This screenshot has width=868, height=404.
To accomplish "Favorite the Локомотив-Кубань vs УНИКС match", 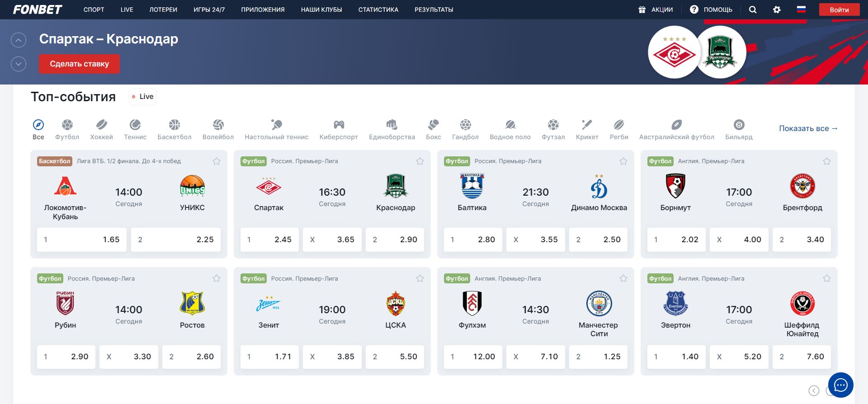I will (217, 161).
